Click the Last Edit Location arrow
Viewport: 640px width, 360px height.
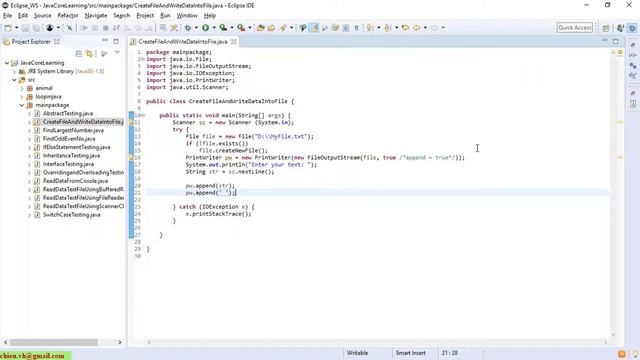tap(405, 28)
